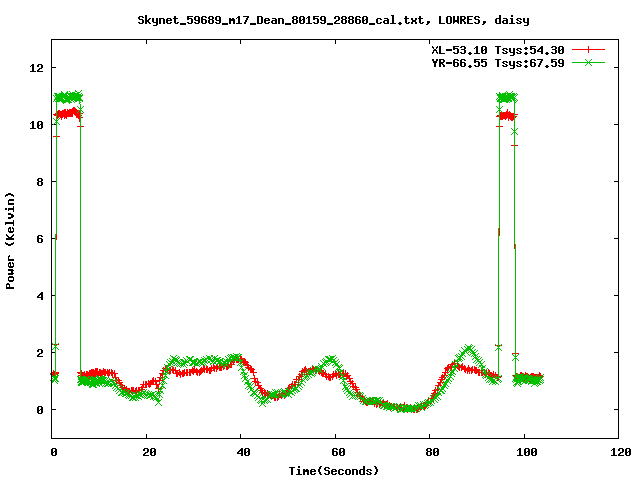Click the Power (Kelvin) y-axis label
The height and width of the screenshot is (480, 640).
10,241
